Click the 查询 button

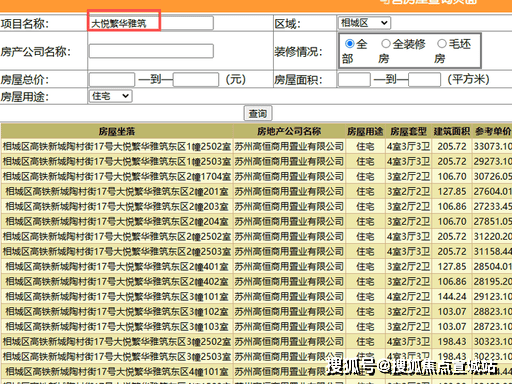258,113
